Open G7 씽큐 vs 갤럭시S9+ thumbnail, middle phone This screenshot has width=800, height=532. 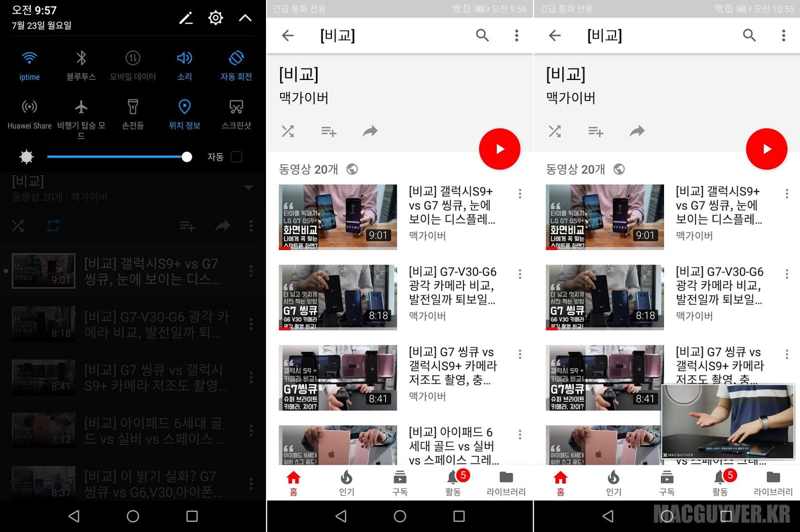click(338, 378)
